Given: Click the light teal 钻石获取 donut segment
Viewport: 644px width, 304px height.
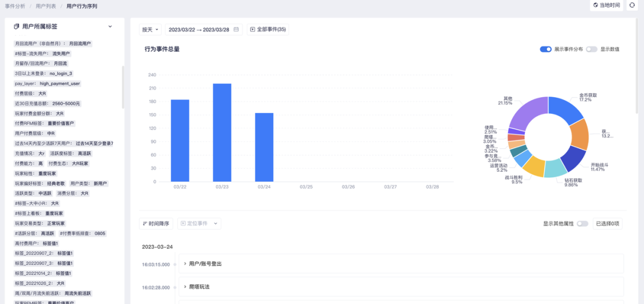Looking at the screenshot, I should tap(556, 169).
